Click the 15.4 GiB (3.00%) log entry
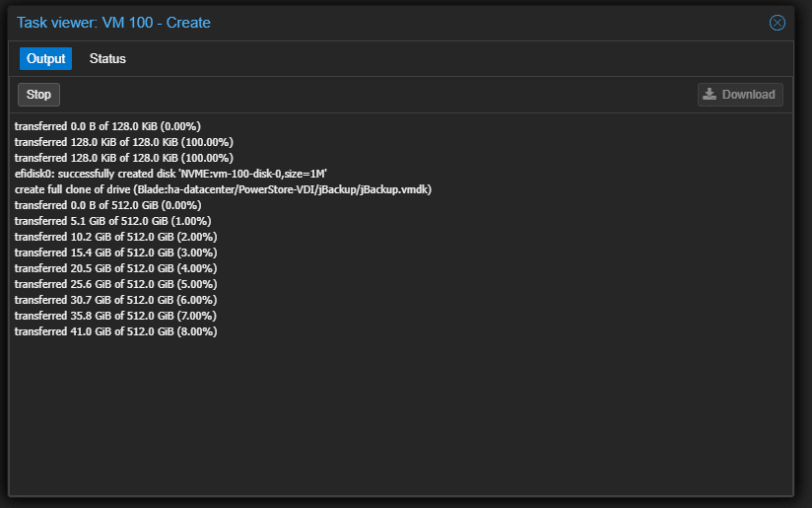 click(x=115, y=253)
